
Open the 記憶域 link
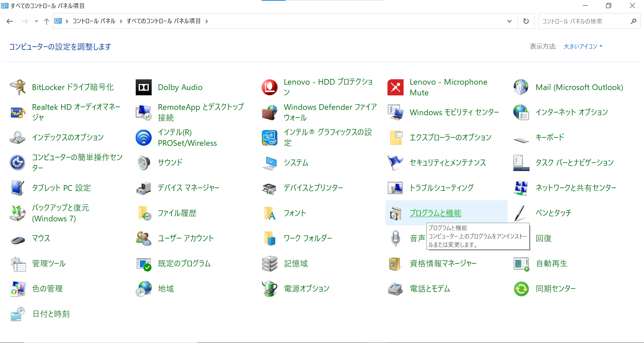(x=296, y=263)
